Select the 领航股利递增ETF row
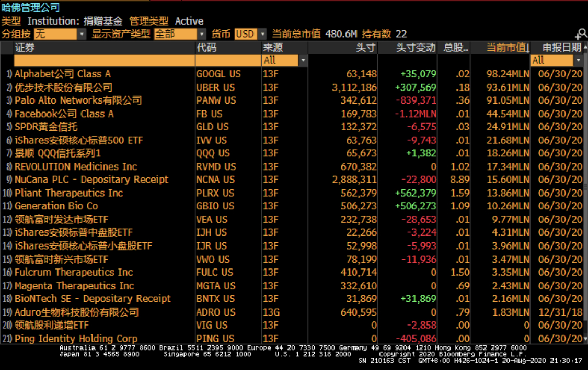Screen dimensions: 588x370 pyautogui.click(x=293, y=326)
